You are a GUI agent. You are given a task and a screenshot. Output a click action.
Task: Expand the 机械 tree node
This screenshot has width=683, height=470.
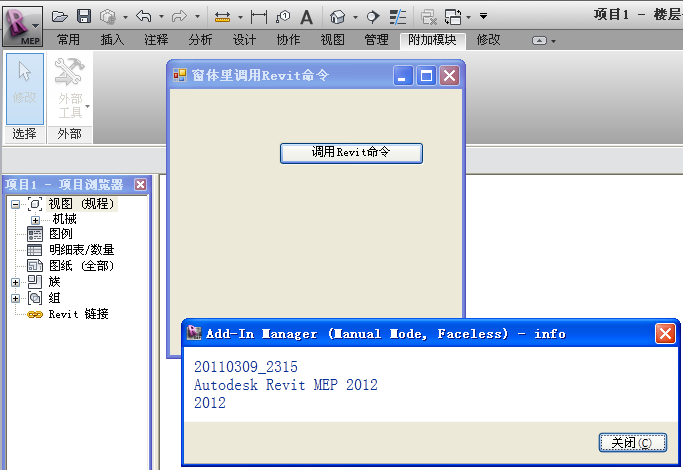click(x=35, y=220)
